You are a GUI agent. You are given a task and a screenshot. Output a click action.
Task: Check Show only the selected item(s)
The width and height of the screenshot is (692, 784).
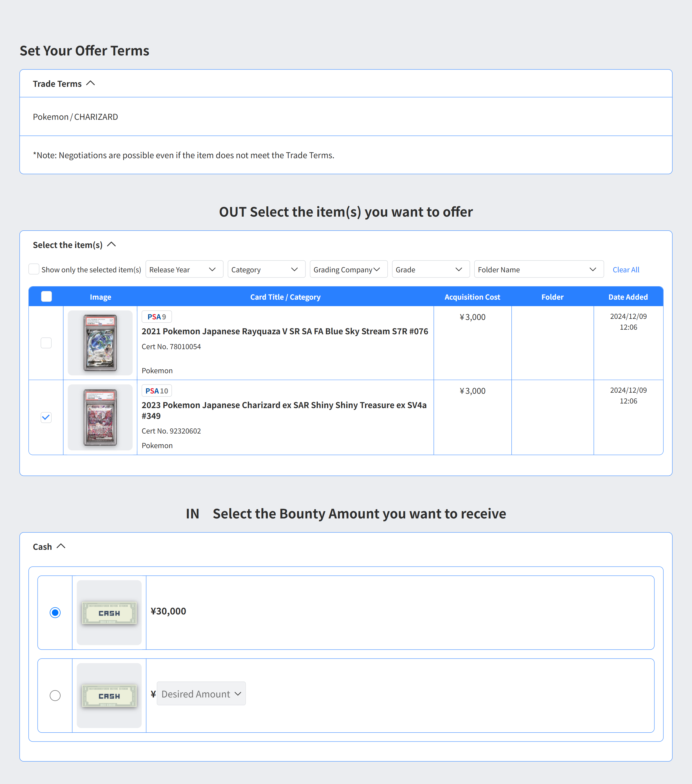point(34,269)
